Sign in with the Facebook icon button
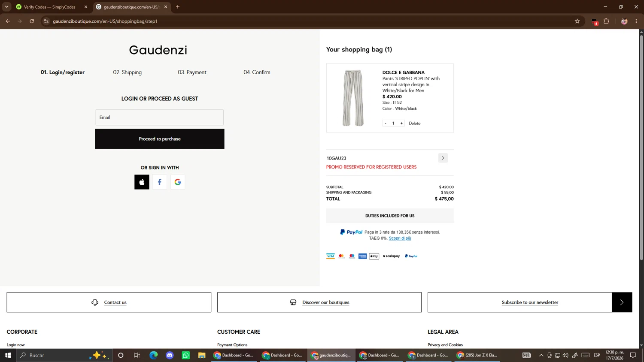 (x=160, y=182)
